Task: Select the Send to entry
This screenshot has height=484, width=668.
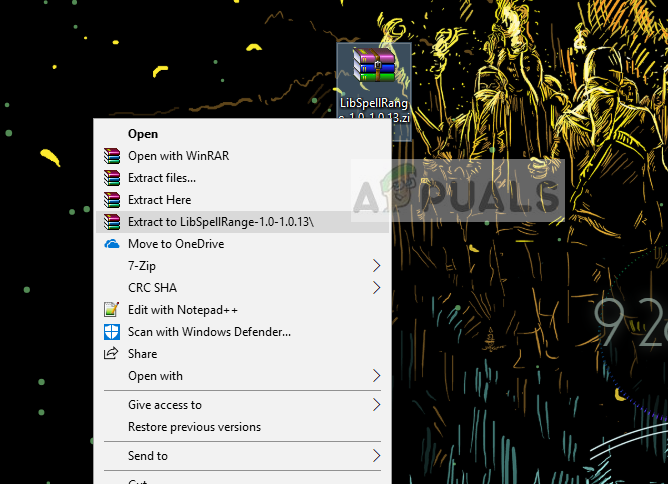Action: click(242, 456)
